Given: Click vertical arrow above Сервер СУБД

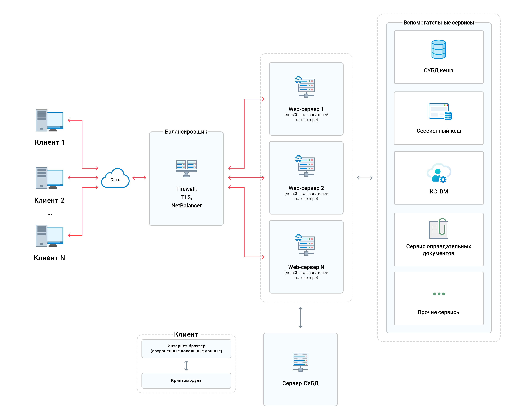Looking at the screenshot, I should click(301, 318).
